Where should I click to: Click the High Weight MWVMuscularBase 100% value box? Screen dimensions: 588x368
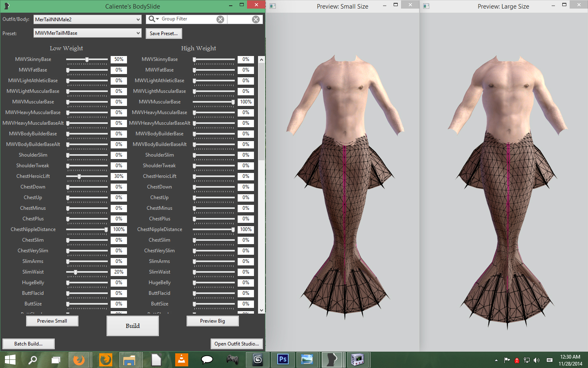[246, 102]
